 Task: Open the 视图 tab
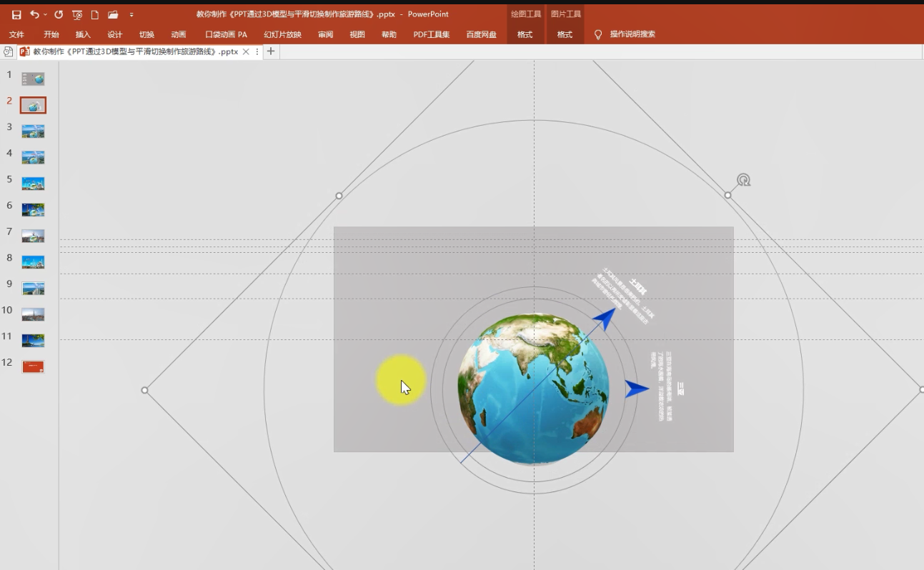click(x=357, y=34)
